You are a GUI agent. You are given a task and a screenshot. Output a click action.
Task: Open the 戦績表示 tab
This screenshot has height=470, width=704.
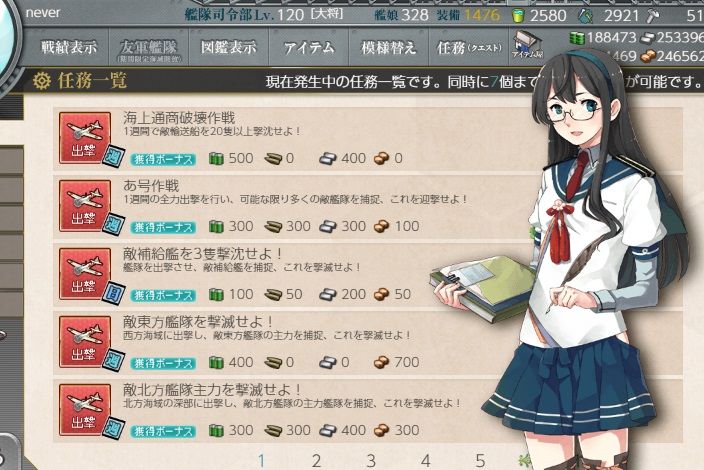pos(69,47)
